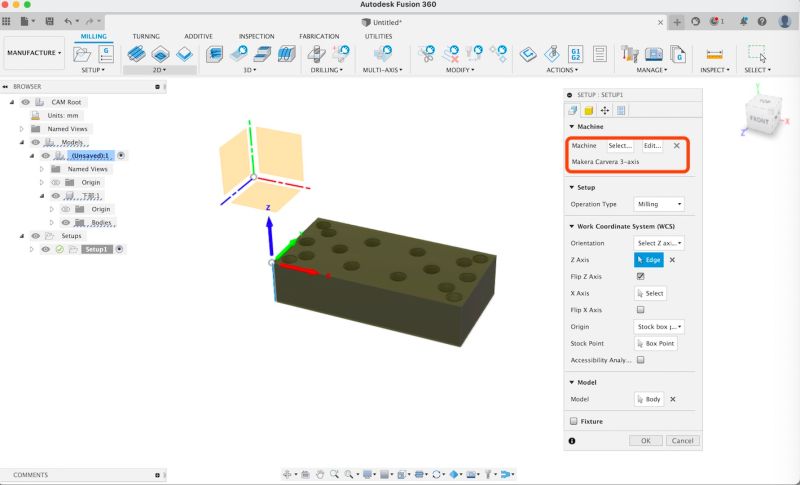Select the Face milling tool
Screen dimensions: 800x485
(184, 54)
